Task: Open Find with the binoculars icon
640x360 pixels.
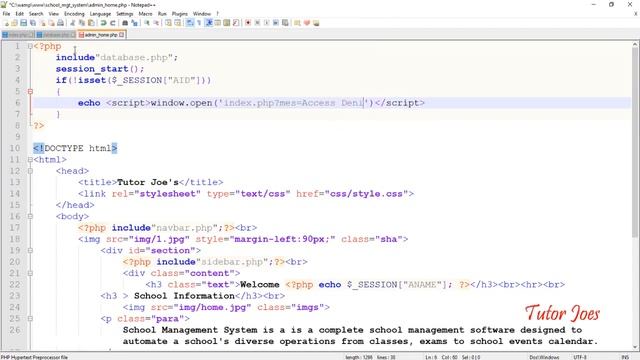Action: (x=125, y=23)
